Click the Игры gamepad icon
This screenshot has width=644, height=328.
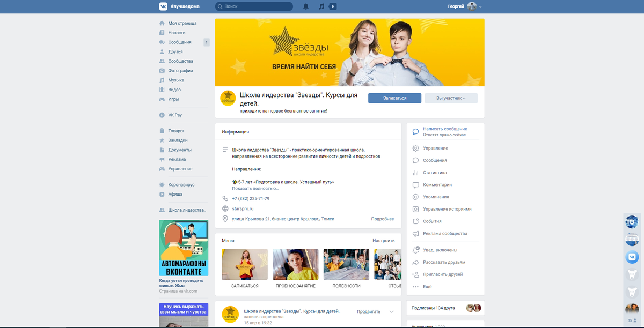point(162,99)
